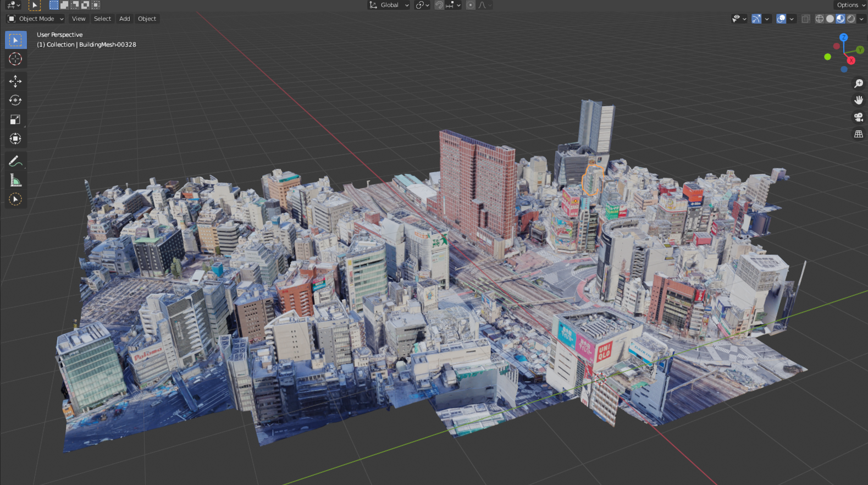
Task: Pick the Scale tool
Action: (x=15, y=120)
